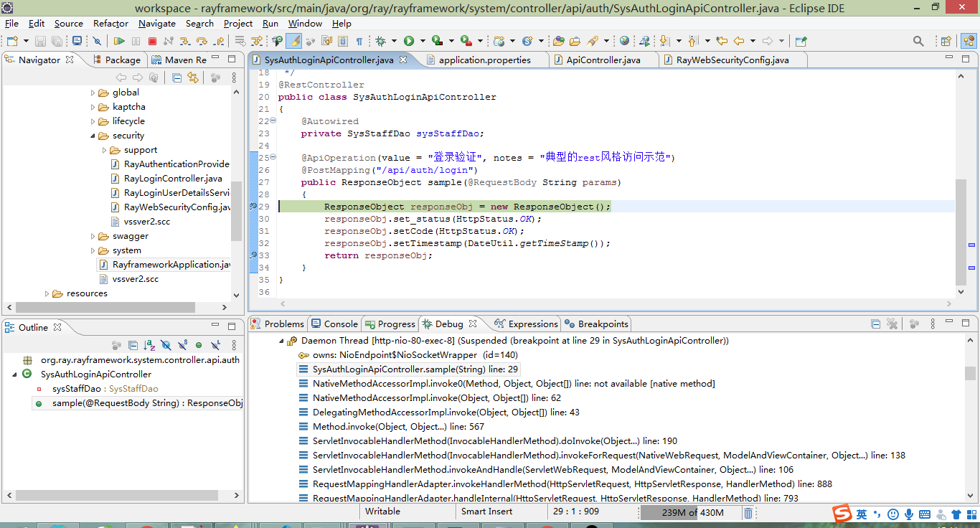
Task: Open the Run launch dropdown arrow
Action: [x=423, y=41]
